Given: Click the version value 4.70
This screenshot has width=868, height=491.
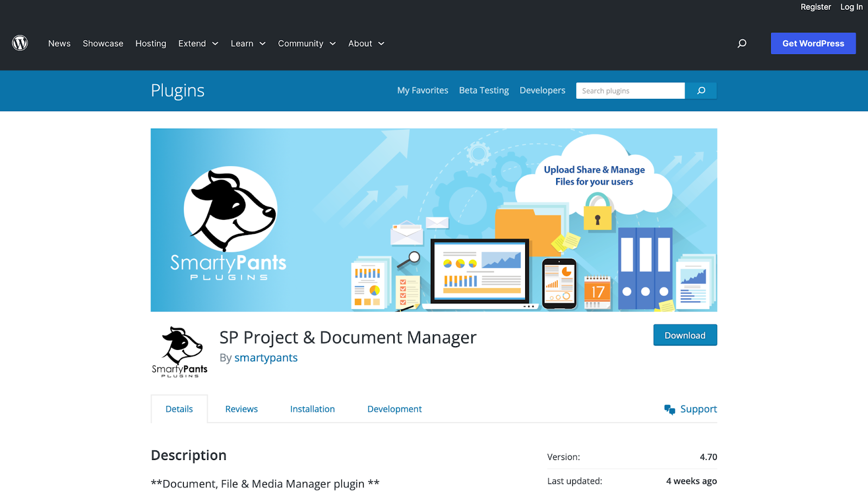Looking at the screenshot, I should tap(709, 457).
